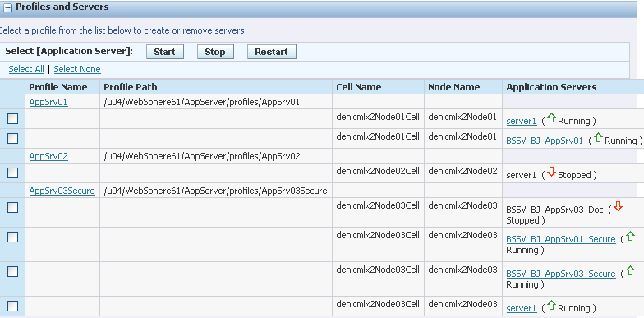Viewport: 644px width, 318px height.
Task: Click the denlcmlx2Node02Cell cell name
Action: [x=378, y=171]
